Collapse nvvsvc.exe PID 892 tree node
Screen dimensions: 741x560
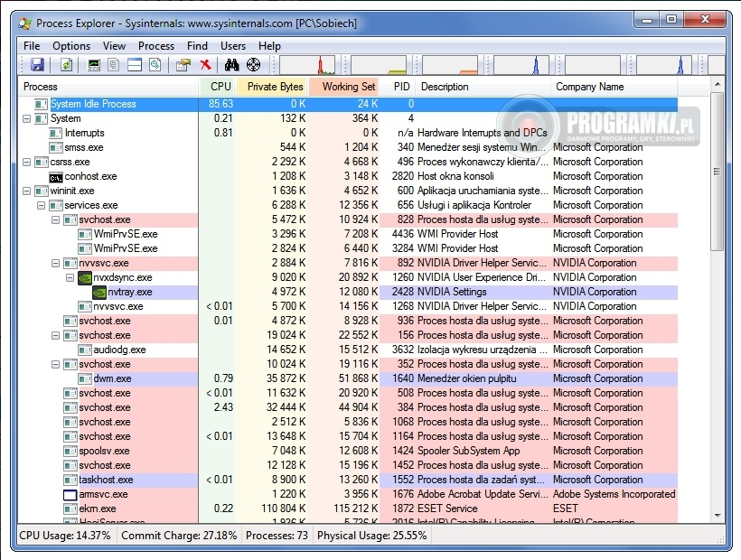tap(56, 263)
